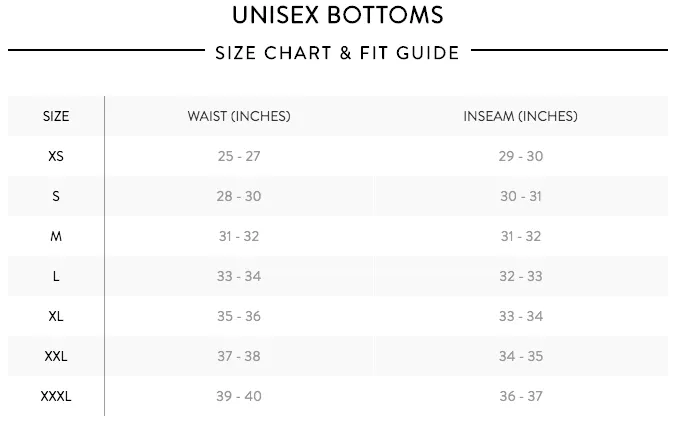Viewport: 680px width, 428px height.
Task: Click the S size row label
Action: [56, 196]
